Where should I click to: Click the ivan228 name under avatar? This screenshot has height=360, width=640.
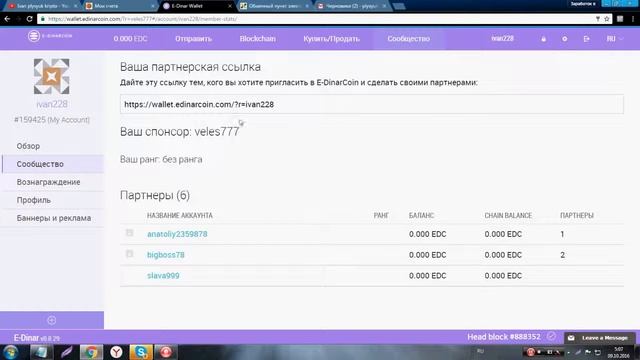click(52, 104)
